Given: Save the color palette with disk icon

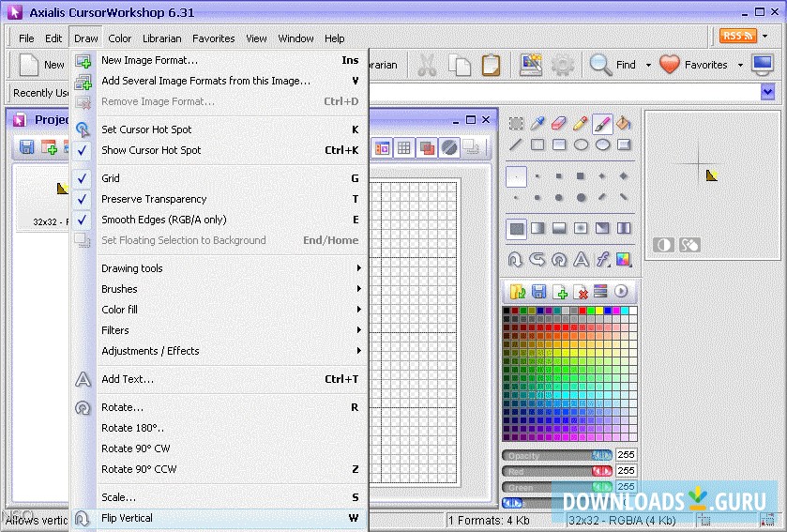Looking at the screenshot, I should pos(538,292).
